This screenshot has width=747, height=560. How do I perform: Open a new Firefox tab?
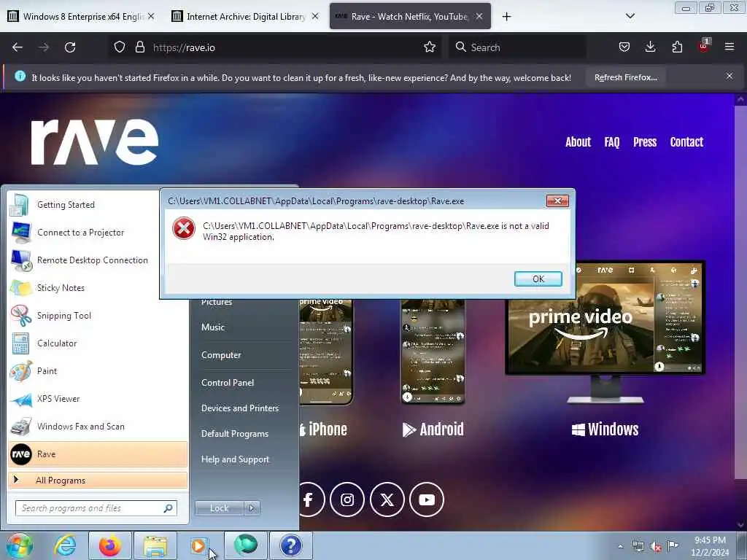506,17
